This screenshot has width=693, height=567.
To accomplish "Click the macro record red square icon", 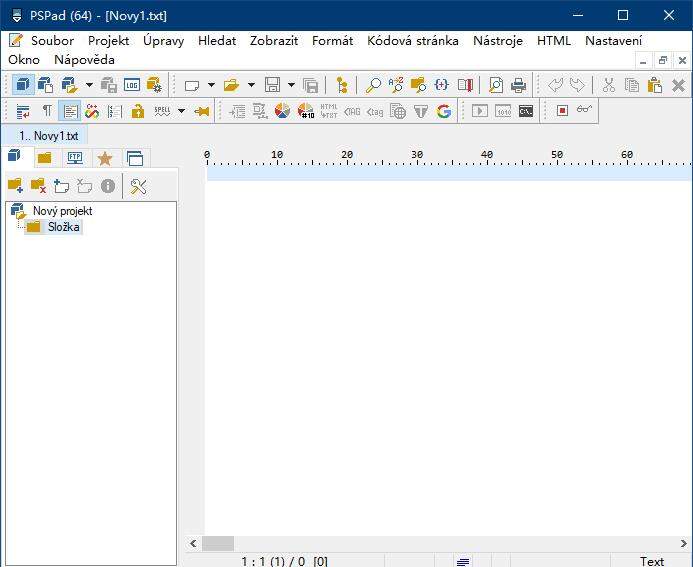I will pyautogui.click(x=562, y=110).
